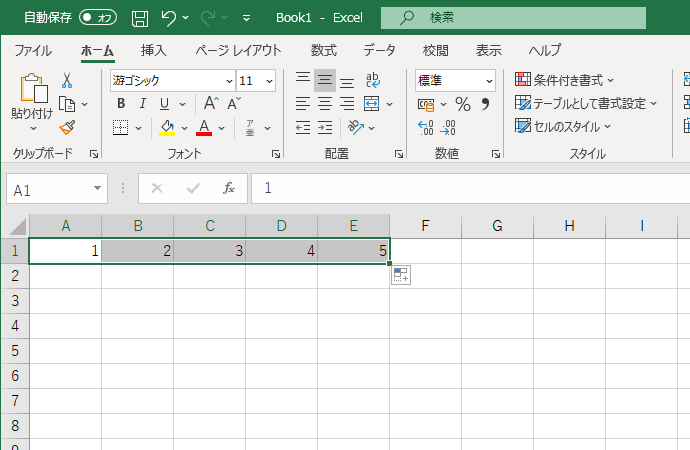Image resolution: width=690 pixels, height=450 pixels.
Task: Increase font size
Action: coord(211,103)
